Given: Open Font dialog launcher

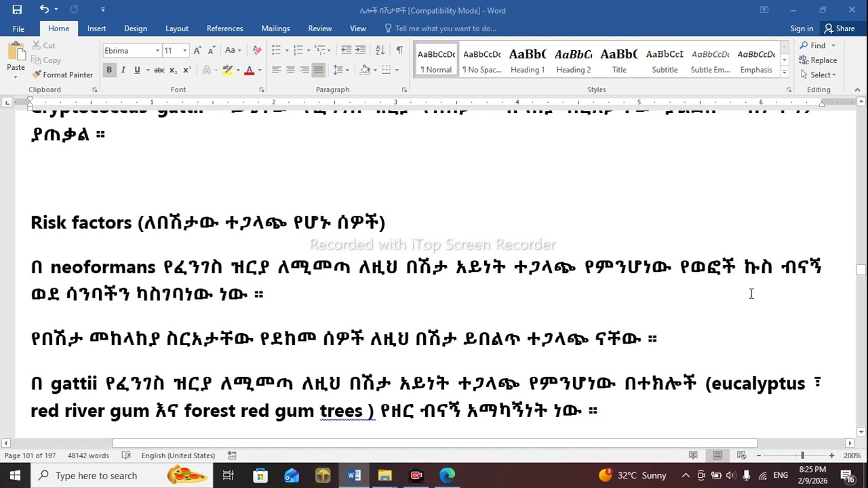Looking at the screenshot, I should pos(262,89).
